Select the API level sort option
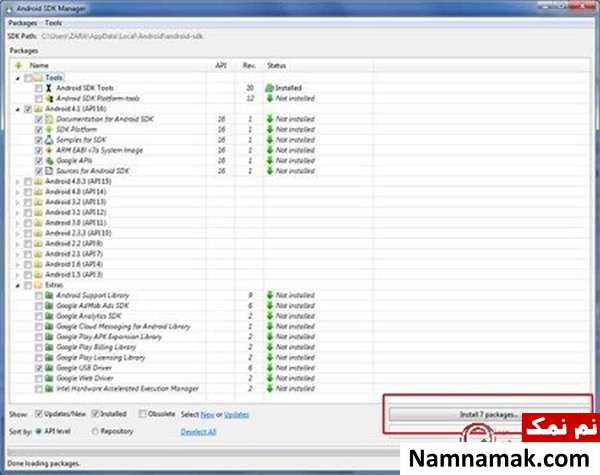 point(38,431)
